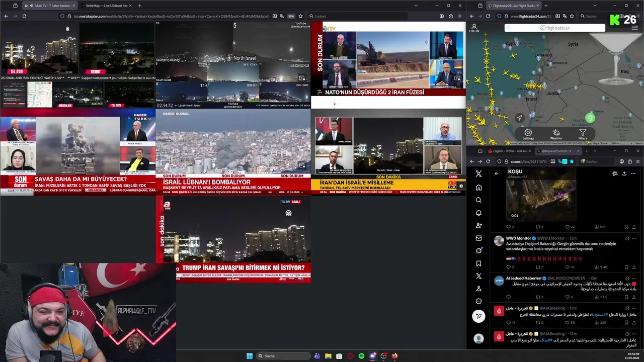Open X Notifications bell
644x362 pixels.
(x=478, y=213)
